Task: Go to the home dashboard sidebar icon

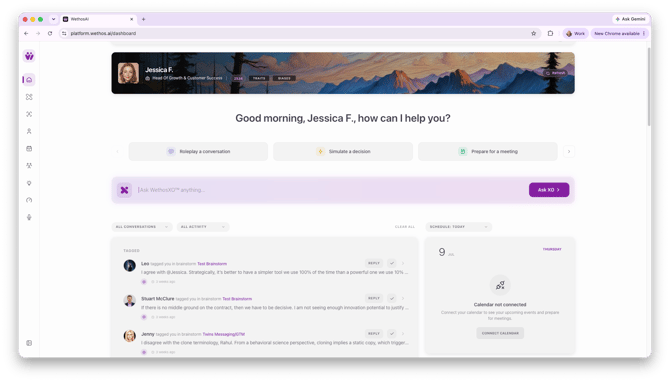Action: [29, 79]
